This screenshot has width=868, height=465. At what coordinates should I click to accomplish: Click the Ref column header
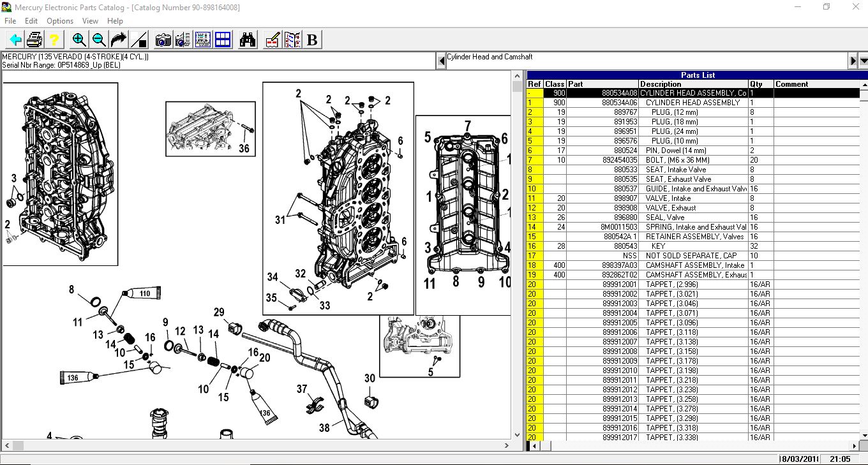[x=535, y=84]
